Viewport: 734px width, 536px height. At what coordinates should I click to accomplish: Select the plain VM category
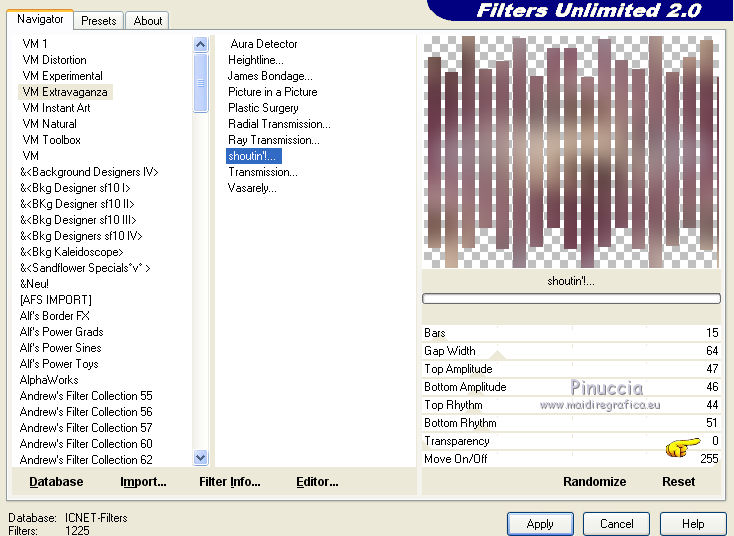[30, 156]
